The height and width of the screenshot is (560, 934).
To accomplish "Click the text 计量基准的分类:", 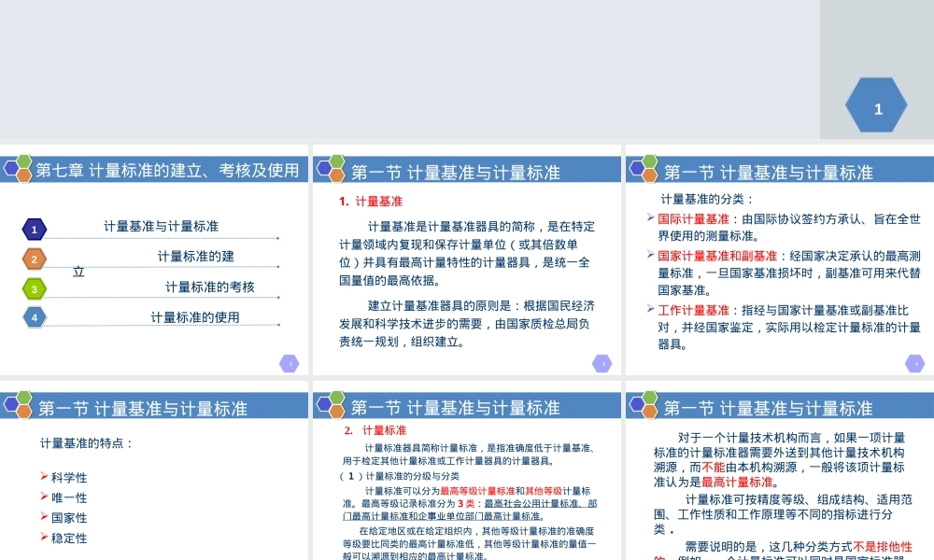I will coord(707,200).
